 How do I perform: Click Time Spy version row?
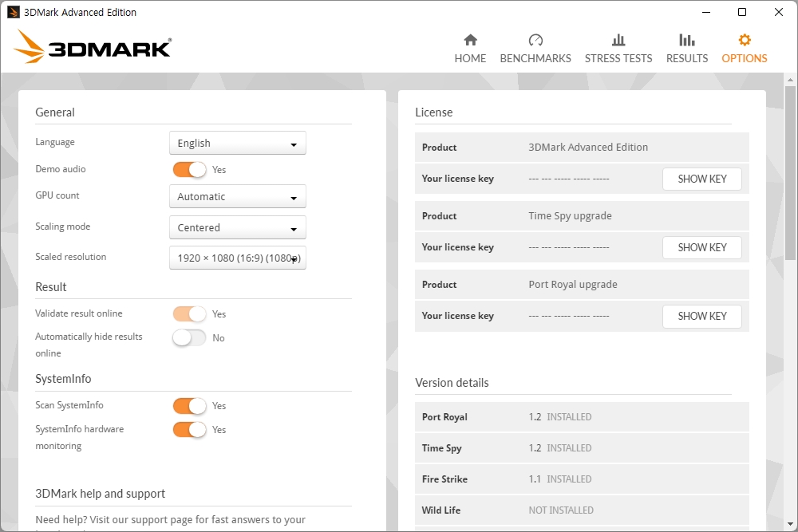click(582, 448)
